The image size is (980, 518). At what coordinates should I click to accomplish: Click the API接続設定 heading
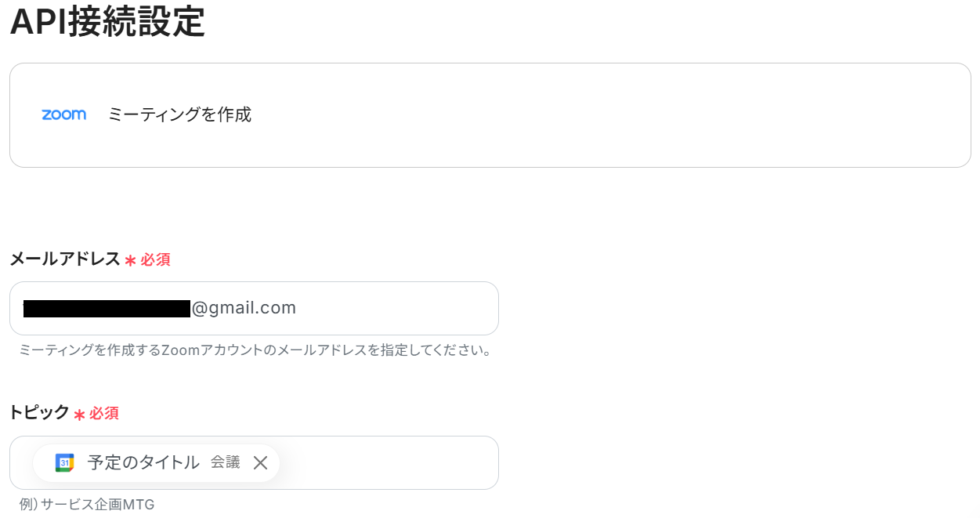(x=107, y=21)
